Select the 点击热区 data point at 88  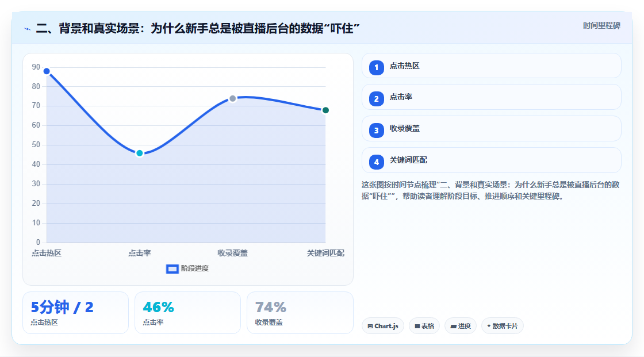click(47, 71)
